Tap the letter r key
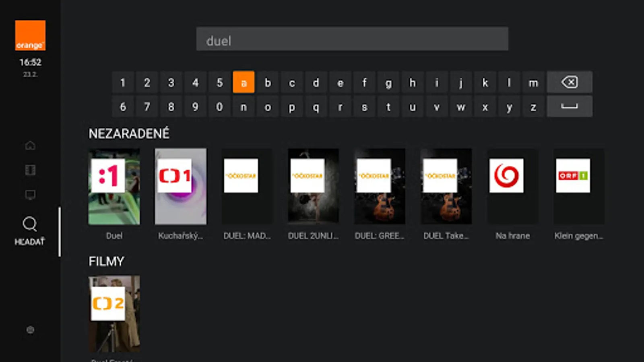Screen dimensions: 644x362 (x=340, y=107)
